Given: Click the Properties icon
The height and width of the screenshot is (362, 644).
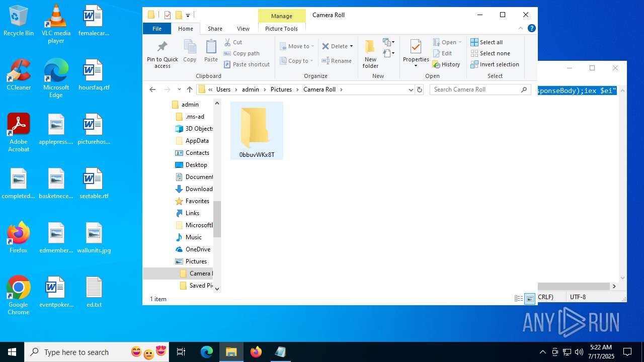Looking at the screenshot, I should pos(416,47).
